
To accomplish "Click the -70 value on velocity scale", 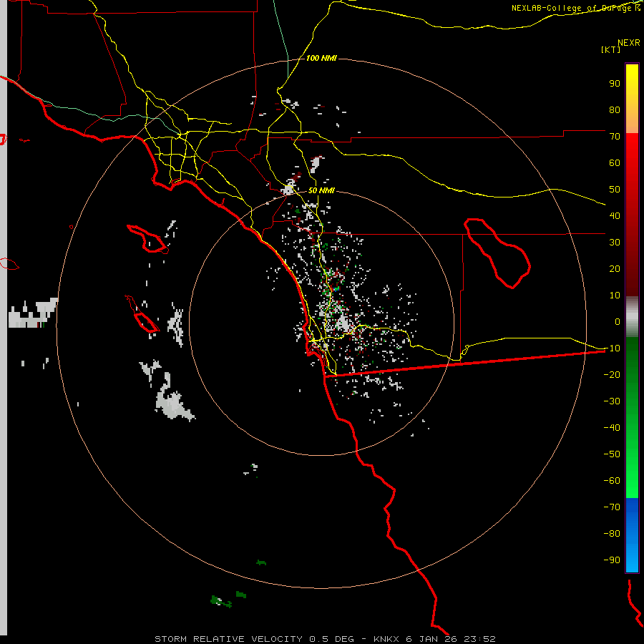I will [x=612, y=507].
